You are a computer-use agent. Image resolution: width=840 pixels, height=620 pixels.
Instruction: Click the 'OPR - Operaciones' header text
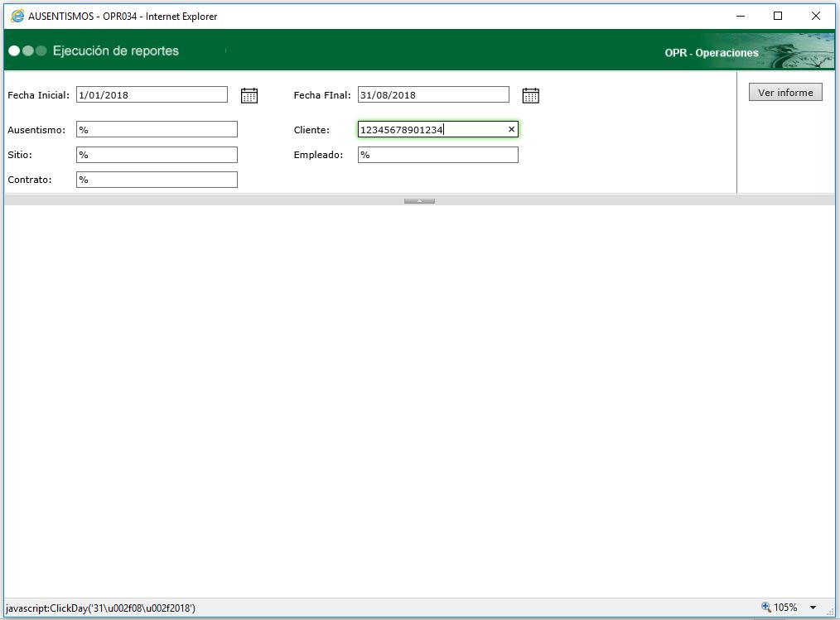point(712,52)
